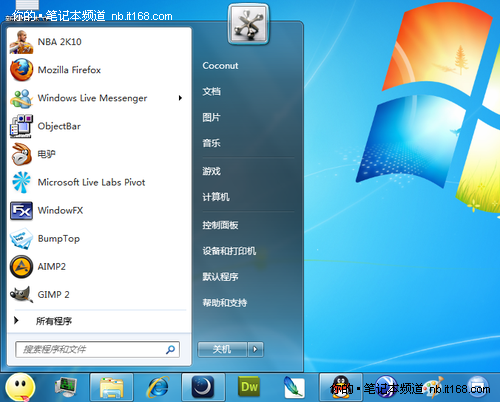Select the BumpTop label
Viewport: 500px width, 402px height.
click(59, 239)
